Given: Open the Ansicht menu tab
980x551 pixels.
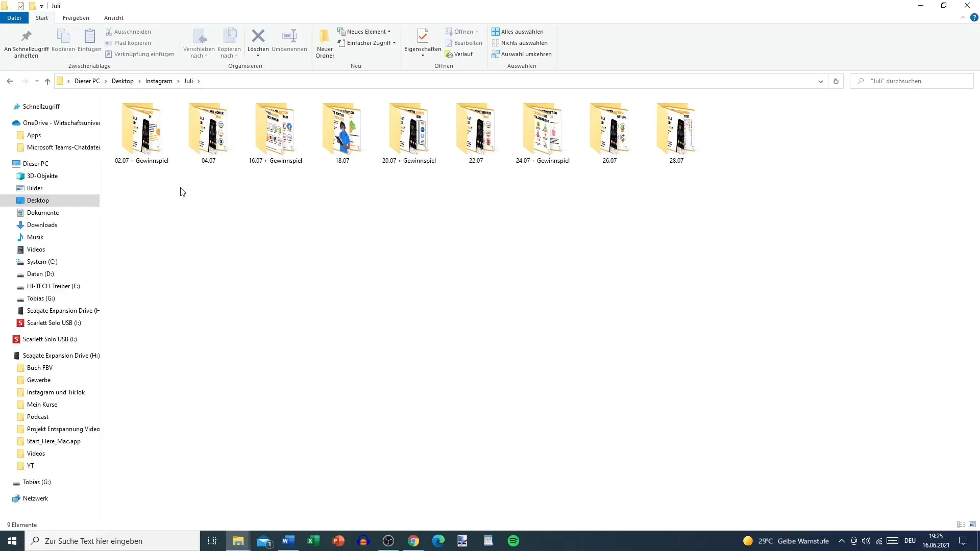Looking at the screenshot, I should point(113,17).
